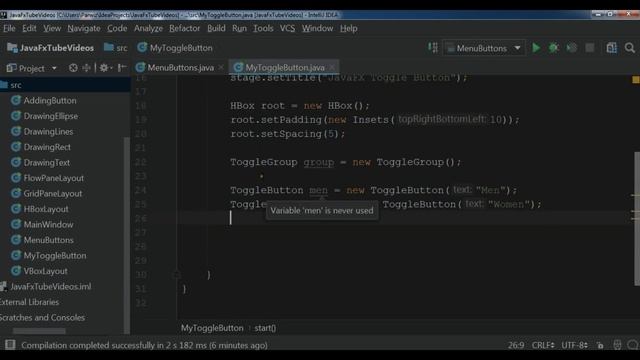The height and width of the screenshot is (360, 640).
Task: Debug MenuButtons with the bug icon
Action: click(553, 48)
